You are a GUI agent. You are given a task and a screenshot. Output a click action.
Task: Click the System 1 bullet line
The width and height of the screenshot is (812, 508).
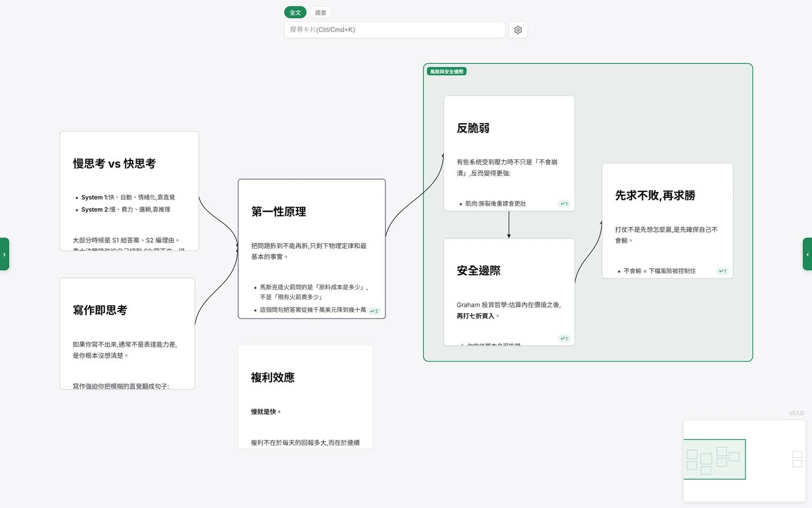(128, 197)
